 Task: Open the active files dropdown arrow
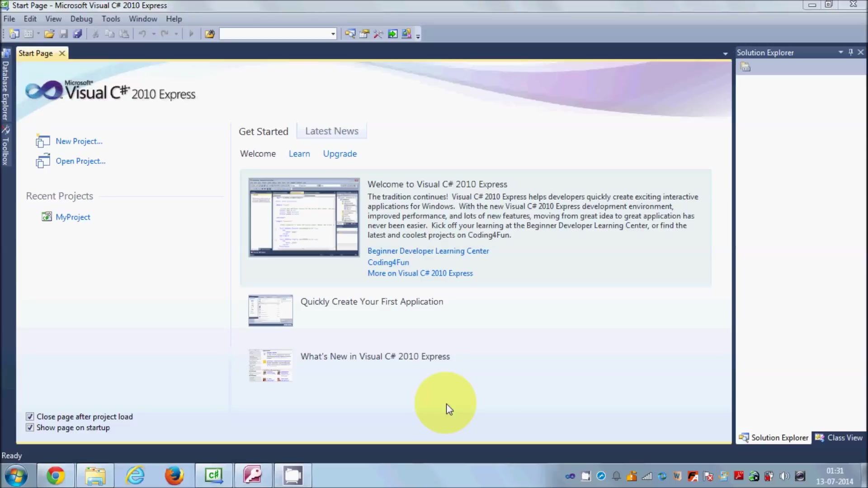[x=725, y=54]
